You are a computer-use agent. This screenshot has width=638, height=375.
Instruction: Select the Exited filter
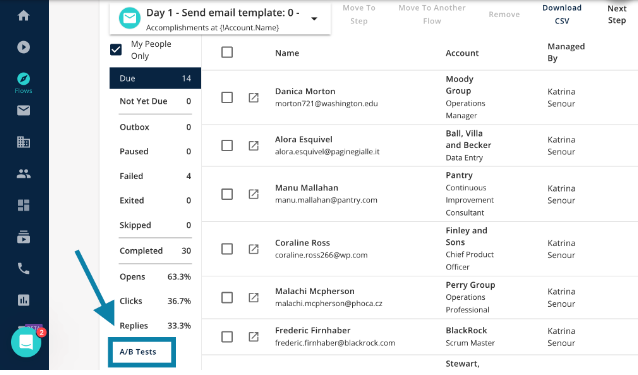155,201
